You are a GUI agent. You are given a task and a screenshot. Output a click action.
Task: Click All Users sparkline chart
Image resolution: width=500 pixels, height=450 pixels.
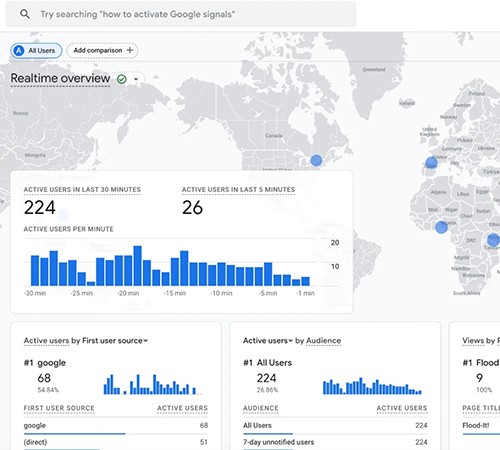coord(372,386)
